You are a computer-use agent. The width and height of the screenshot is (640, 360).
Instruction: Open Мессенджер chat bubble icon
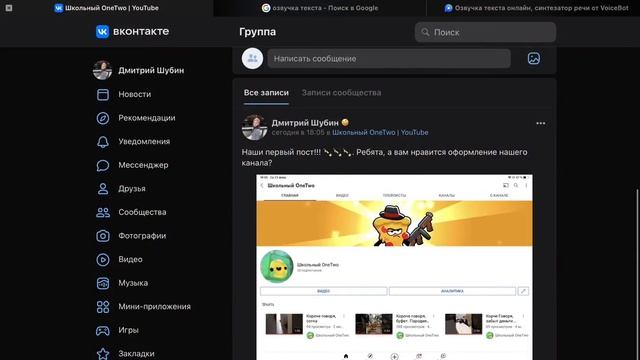[103, 165]
